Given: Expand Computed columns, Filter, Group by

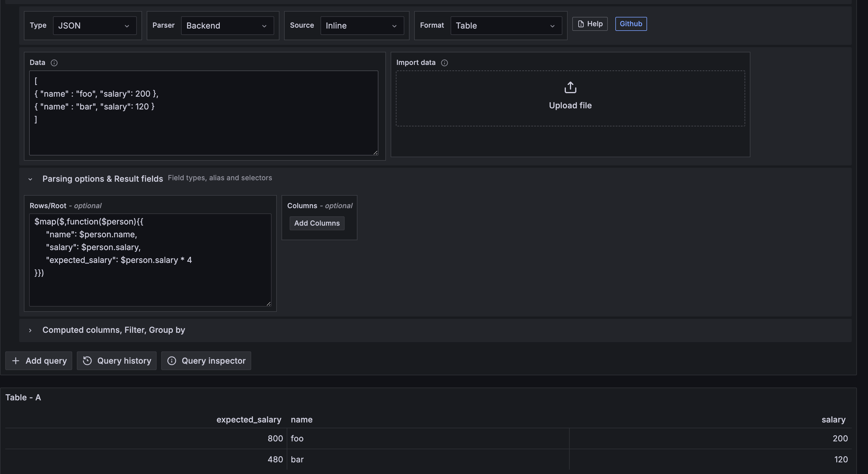Looking at the screenshot, I should click(30, 330).
